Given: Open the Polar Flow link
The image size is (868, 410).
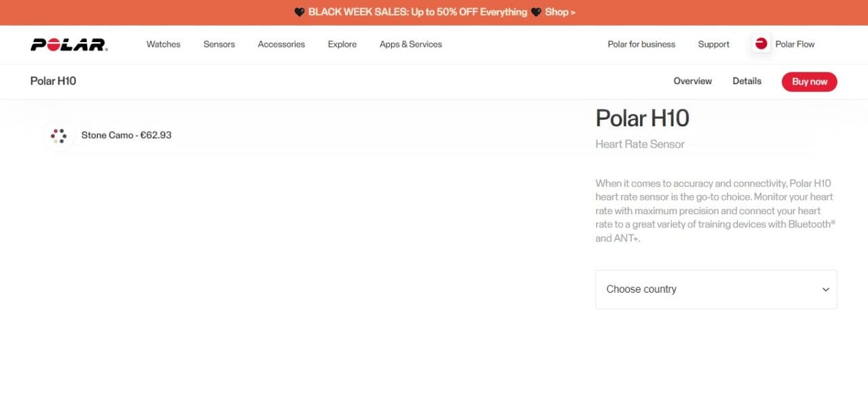Looking at the screenshot, I should pos(795,44).
